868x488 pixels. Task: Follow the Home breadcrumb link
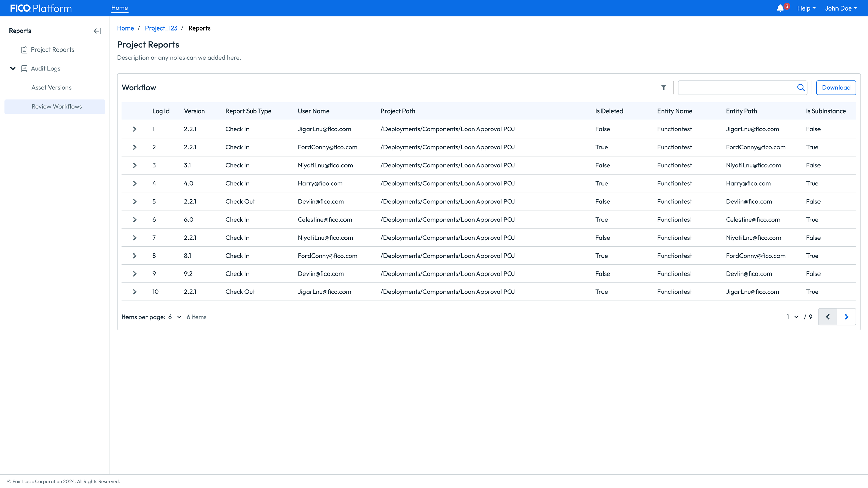click(125, 28)
